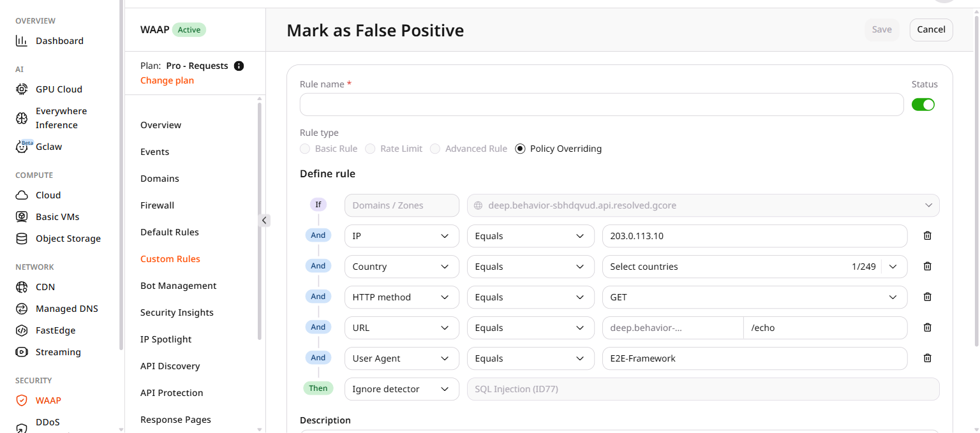Delete the IP condition row
The height and width of the screenshot is (433, 980).
[928, 236]
